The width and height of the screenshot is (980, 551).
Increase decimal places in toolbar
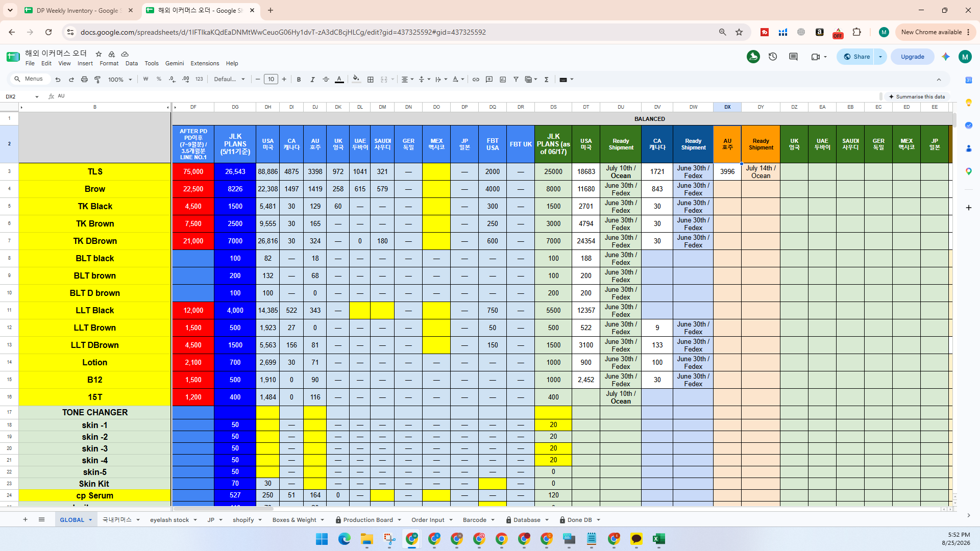click(x=185, y=79)
